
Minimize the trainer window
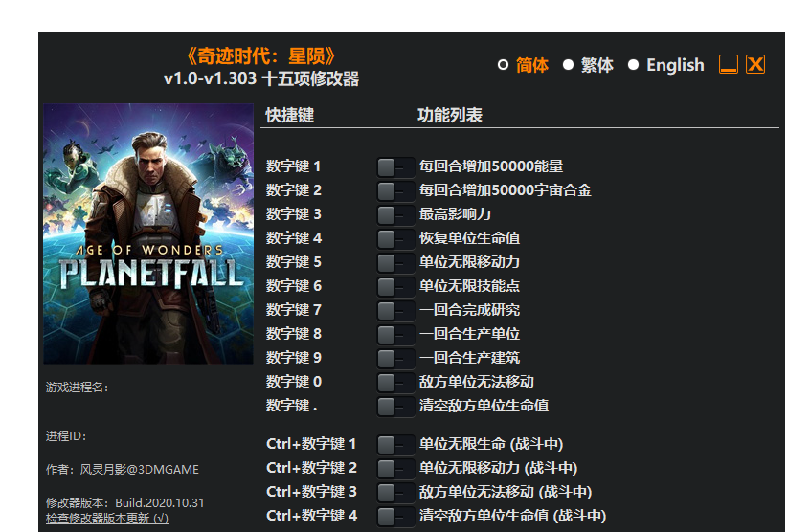729,64
